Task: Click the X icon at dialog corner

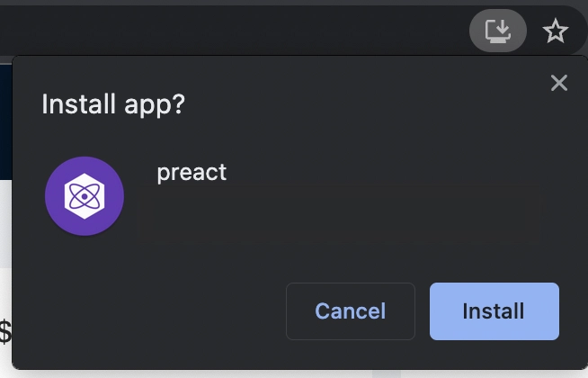Action: pos(558,83)
